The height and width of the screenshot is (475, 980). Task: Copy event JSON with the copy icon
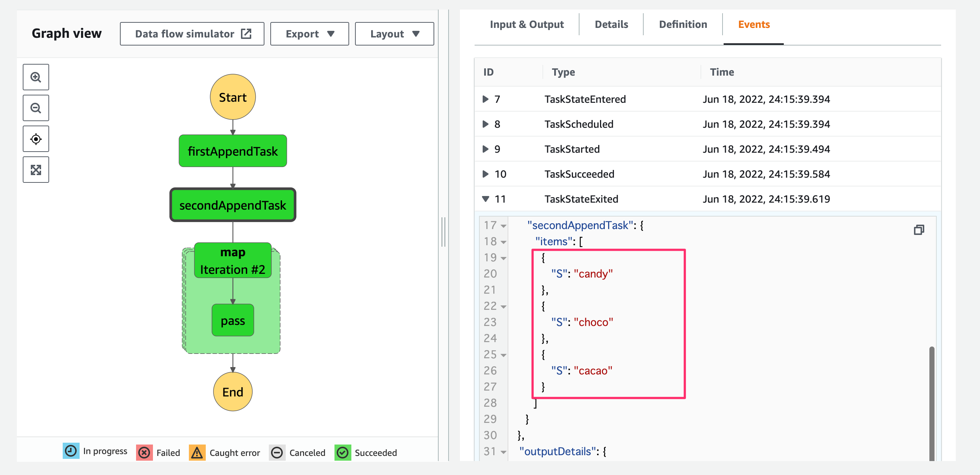click(x=919, y=230)
